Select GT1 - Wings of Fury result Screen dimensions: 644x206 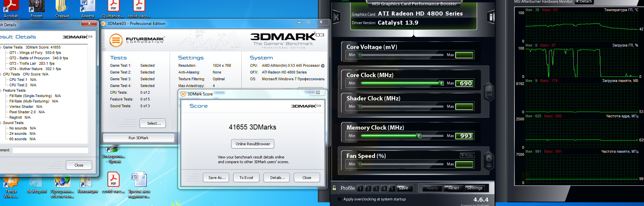[x=35, y=53]
